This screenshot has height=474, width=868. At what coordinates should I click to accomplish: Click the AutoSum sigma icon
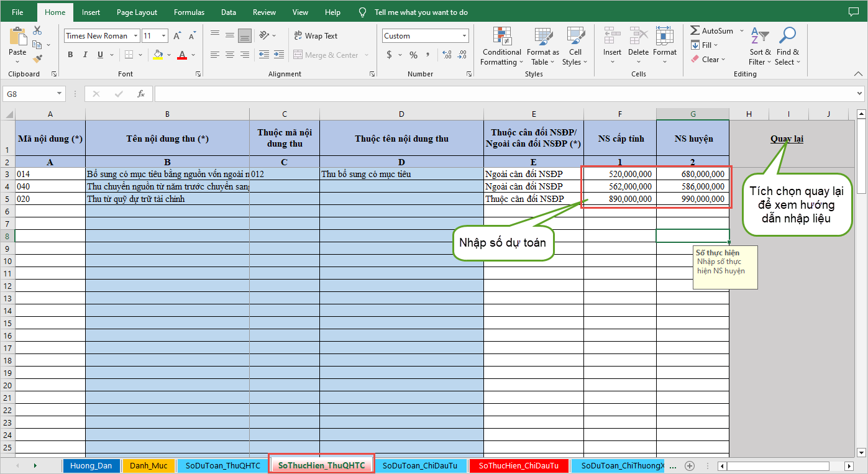point(695,30)
